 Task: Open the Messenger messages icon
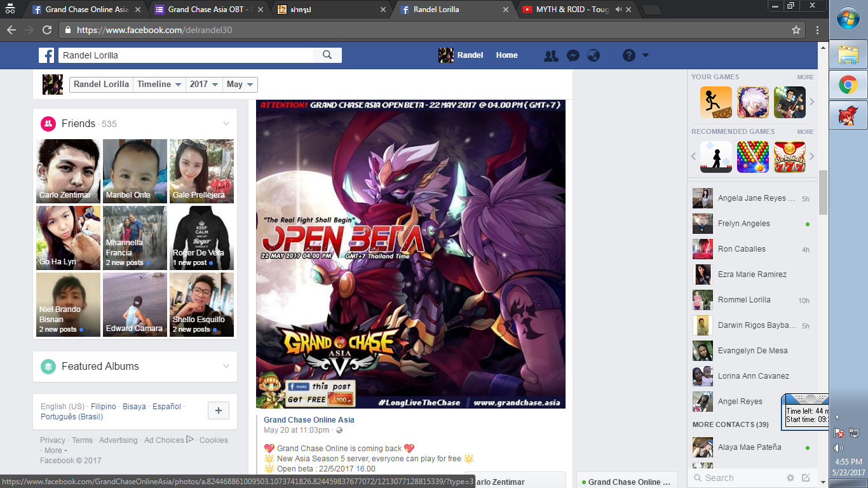tap(573, 55)
